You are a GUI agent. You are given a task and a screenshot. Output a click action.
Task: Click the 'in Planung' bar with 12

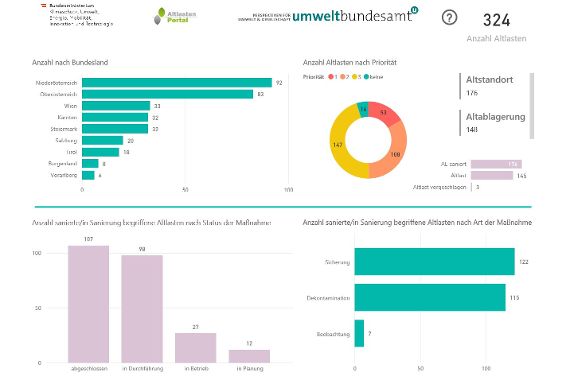249,356
